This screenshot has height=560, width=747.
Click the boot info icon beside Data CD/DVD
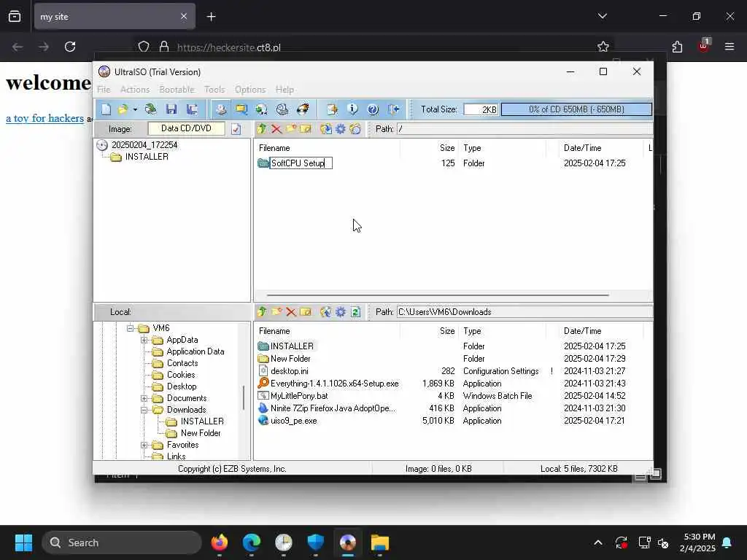[x=236, y=129]
